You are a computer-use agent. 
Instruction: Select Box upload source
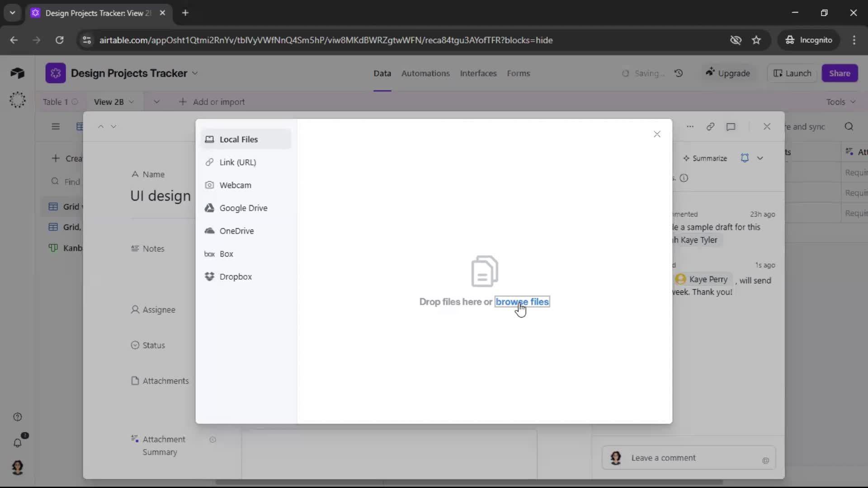(245, 254)
